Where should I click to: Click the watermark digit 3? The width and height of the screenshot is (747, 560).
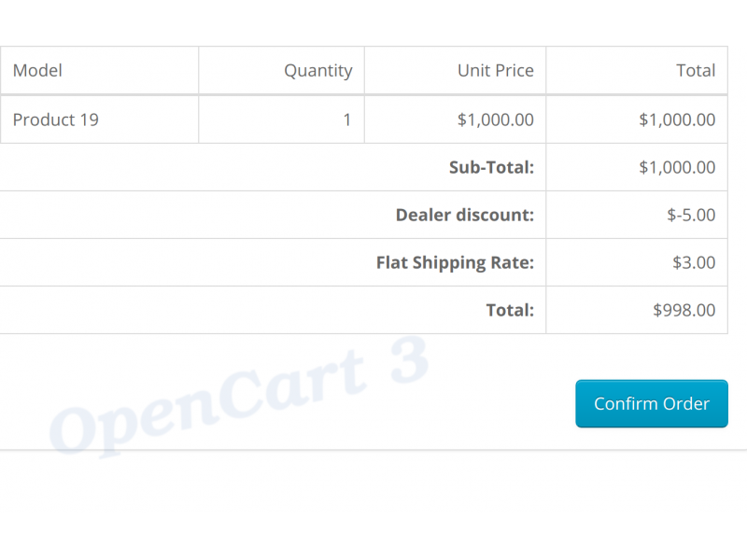click(409, 359)
